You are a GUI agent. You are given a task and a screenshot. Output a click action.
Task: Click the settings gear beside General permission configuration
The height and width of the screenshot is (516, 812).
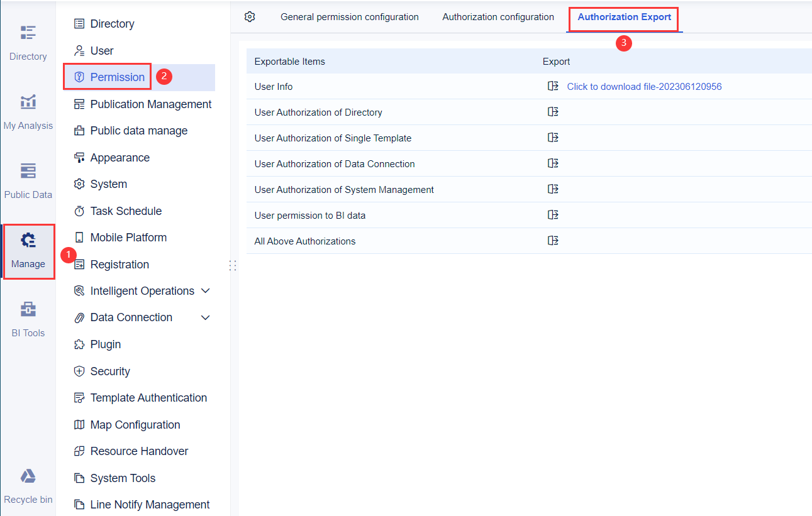coord(250,17)
